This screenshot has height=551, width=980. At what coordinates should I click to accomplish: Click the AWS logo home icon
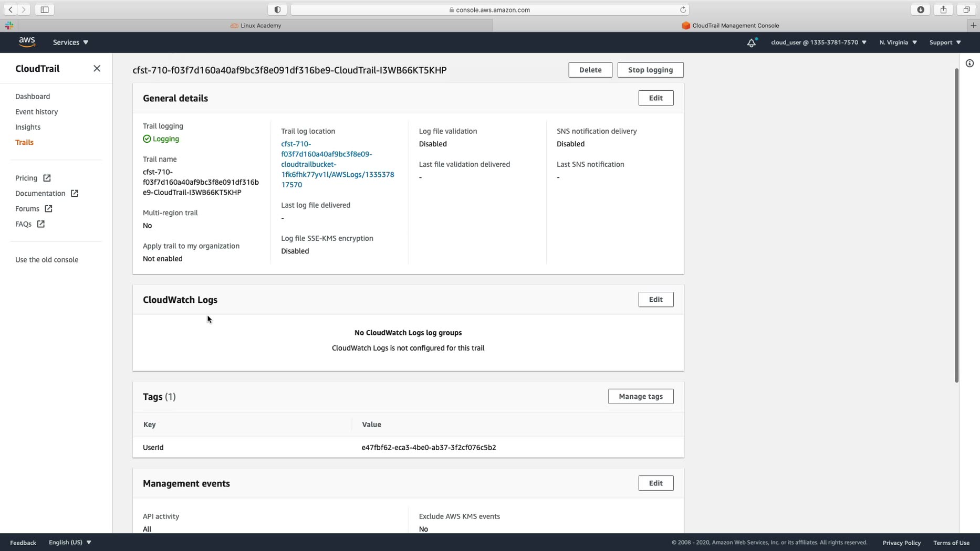point(27,42)
